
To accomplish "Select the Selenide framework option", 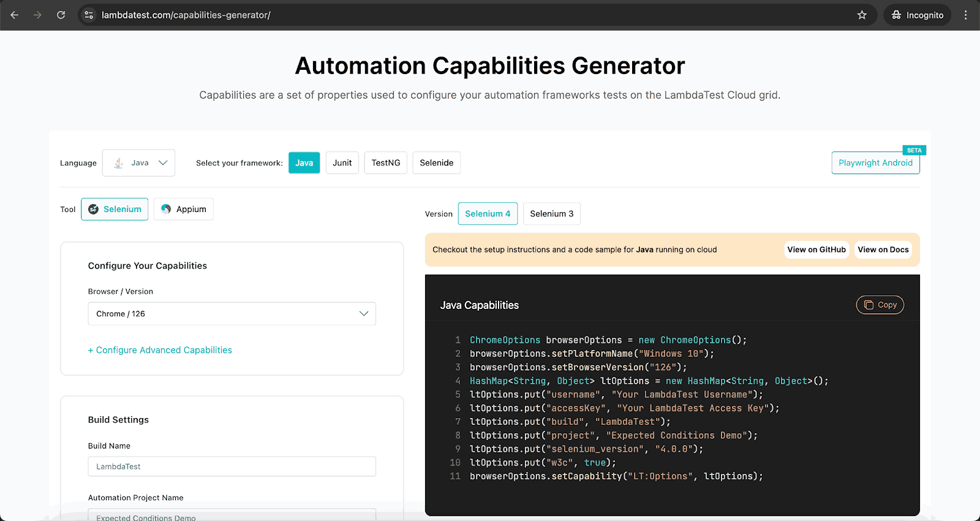I will [x=436, y=162].
